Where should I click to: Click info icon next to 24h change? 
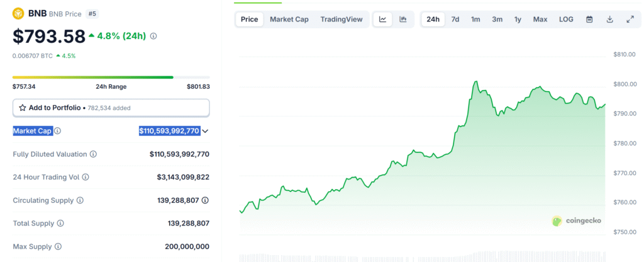[153, 37]
